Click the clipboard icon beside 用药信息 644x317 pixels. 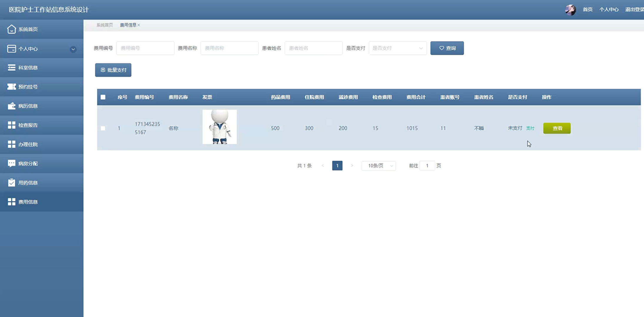click(x=11, y=182)
